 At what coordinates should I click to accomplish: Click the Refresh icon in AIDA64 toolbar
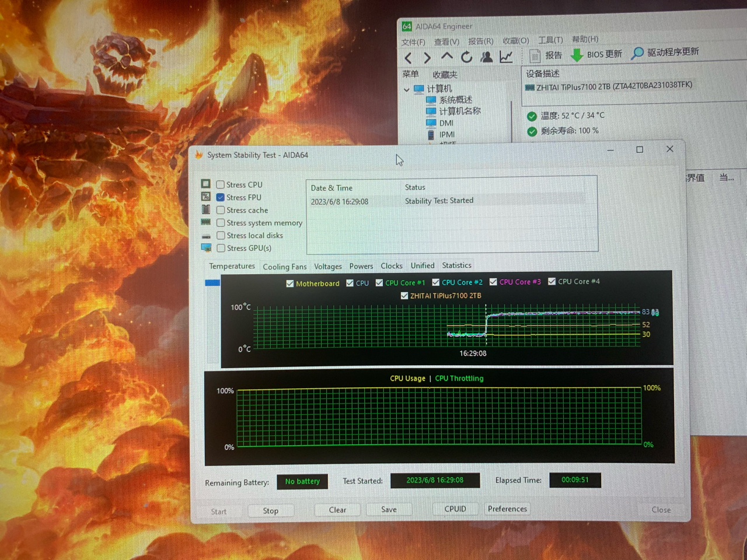pyautogui.click(x=466, y=57)
